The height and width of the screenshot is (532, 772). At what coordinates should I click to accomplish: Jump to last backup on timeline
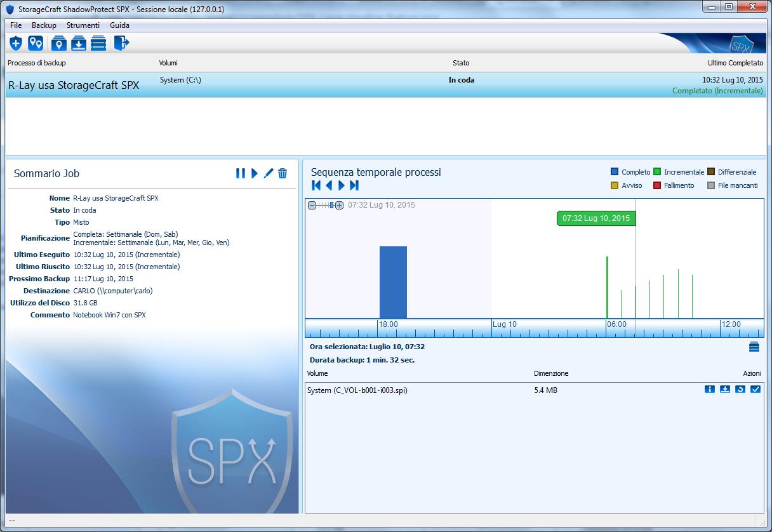point(354,185)
